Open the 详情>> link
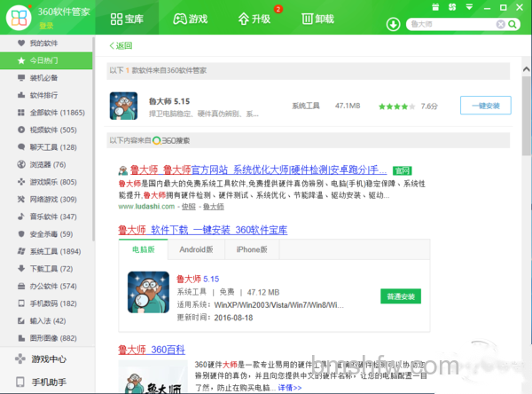 290,388
